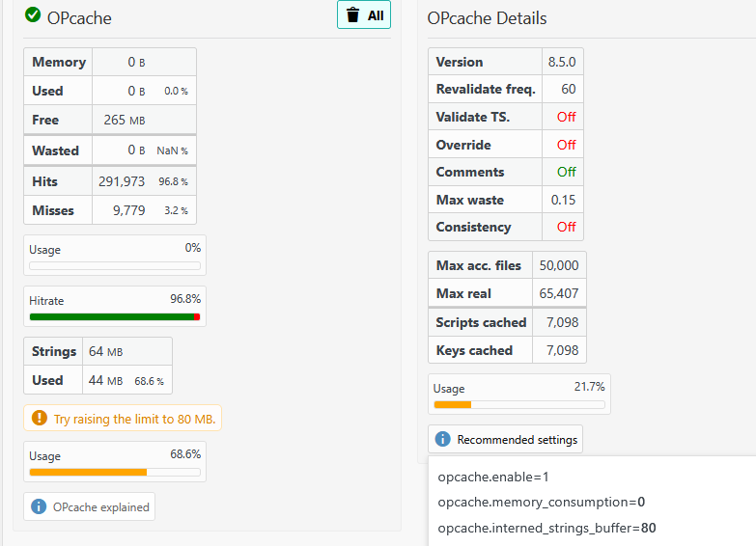The image size is (756, 546).
Task: Click the Override Off value
Action: [566, 145]
